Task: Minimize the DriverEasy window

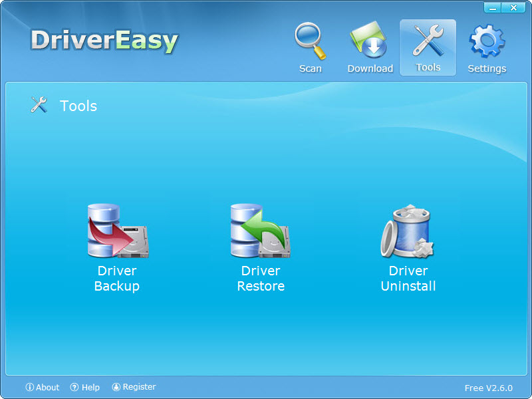Action: pos(493,7)
